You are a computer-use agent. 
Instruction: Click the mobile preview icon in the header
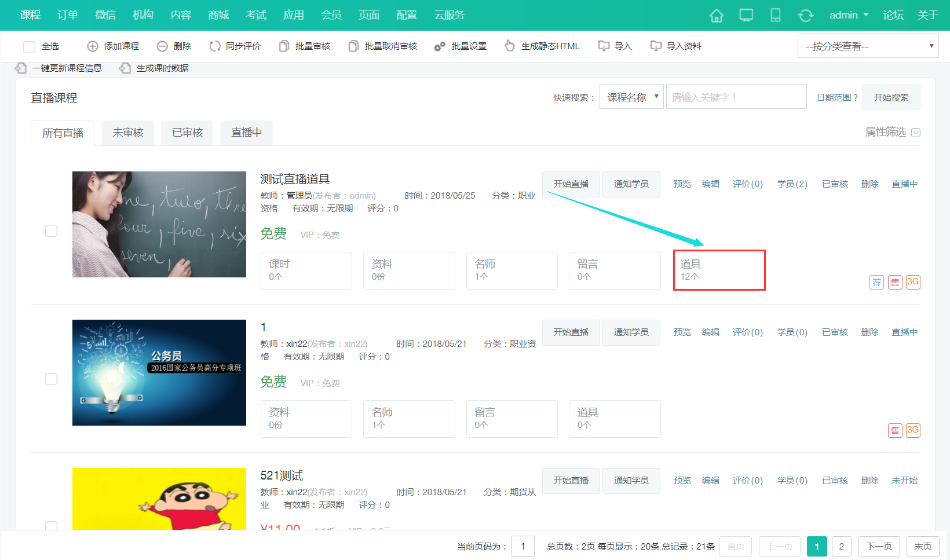775,16
